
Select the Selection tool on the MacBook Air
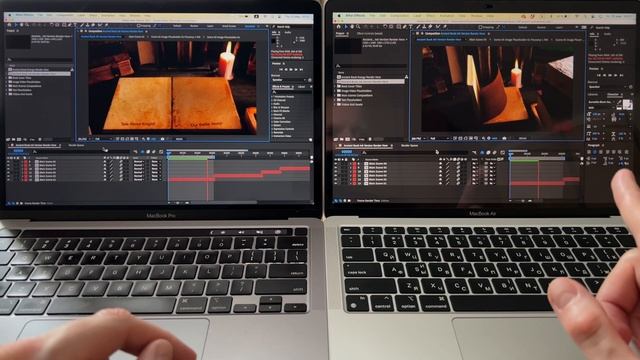(x=346, y=27)
